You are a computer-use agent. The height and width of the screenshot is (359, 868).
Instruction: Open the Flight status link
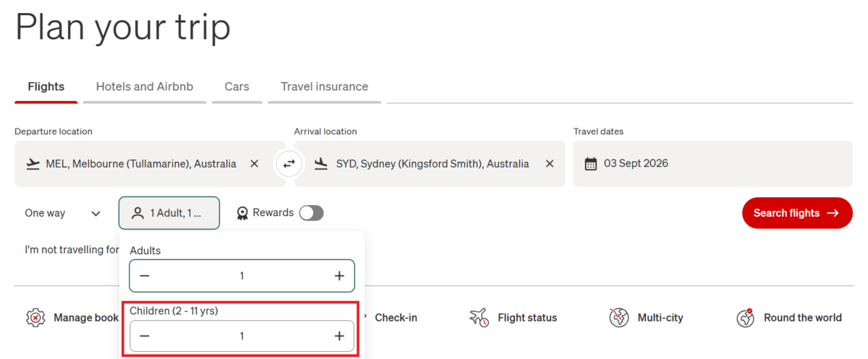tap(514, 318)
